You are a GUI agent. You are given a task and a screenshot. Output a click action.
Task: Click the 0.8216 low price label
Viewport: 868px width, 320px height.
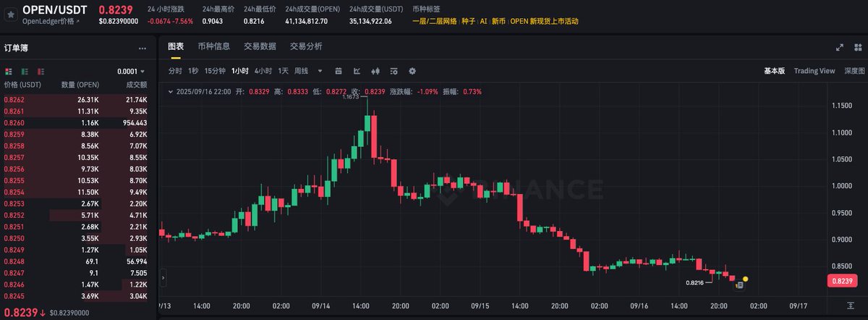coord(695,282)
